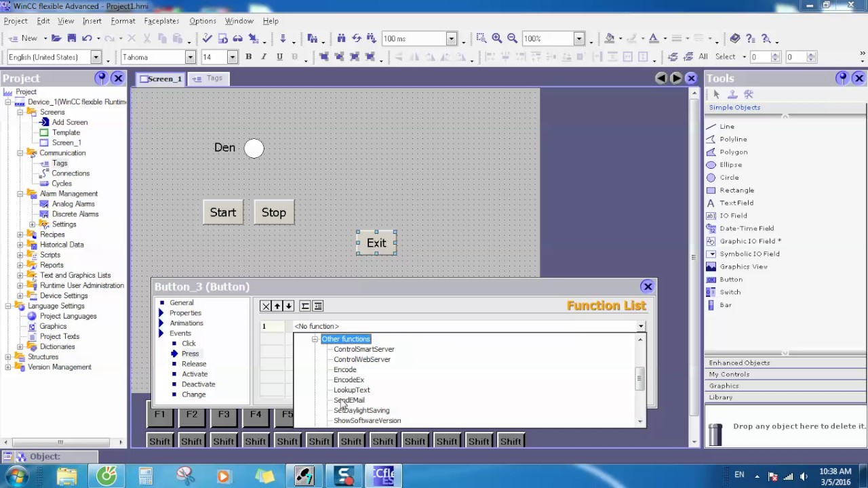Select the Den lamp circle on canvas
Viewport: 868px width, 488px height.
click(x=254, y=148)
